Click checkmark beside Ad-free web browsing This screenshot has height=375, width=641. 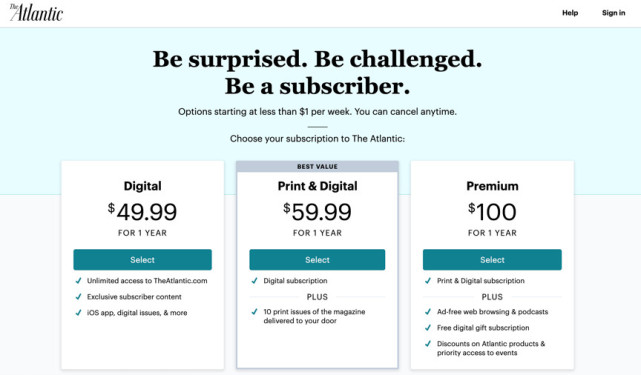[428, 312]
